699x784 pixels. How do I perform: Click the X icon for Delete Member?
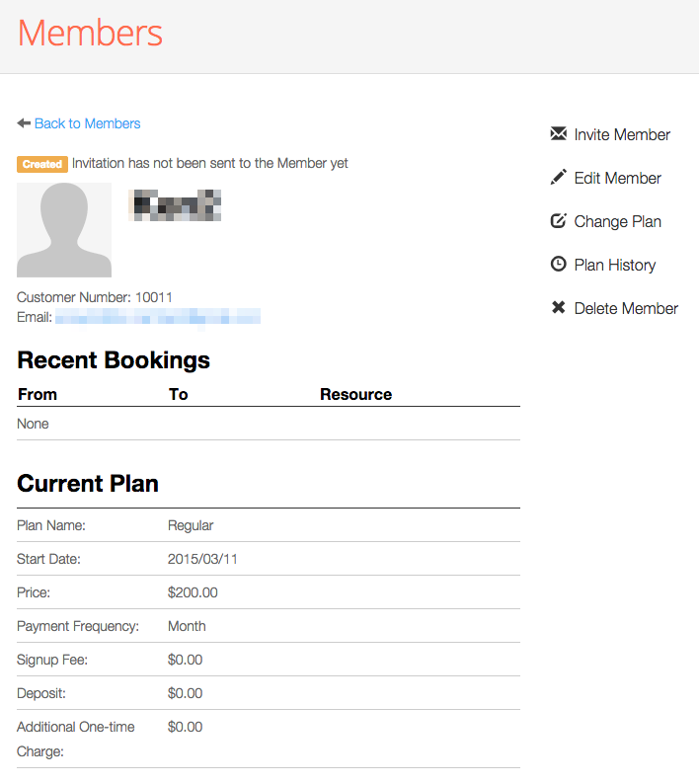point(558,308)
